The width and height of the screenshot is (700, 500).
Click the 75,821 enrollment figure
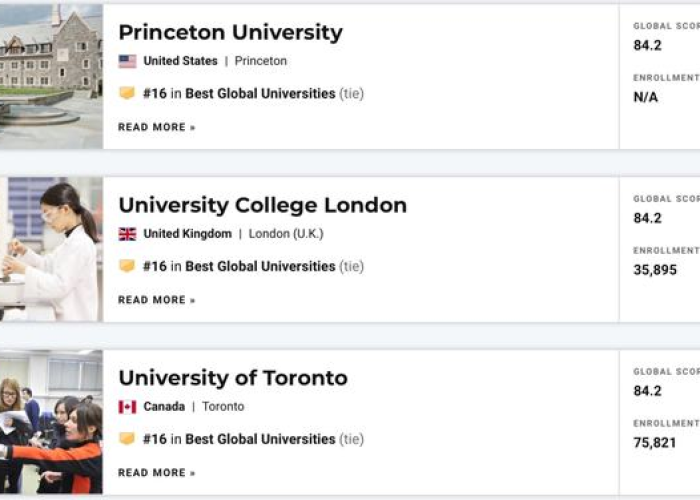click(655, 442)
